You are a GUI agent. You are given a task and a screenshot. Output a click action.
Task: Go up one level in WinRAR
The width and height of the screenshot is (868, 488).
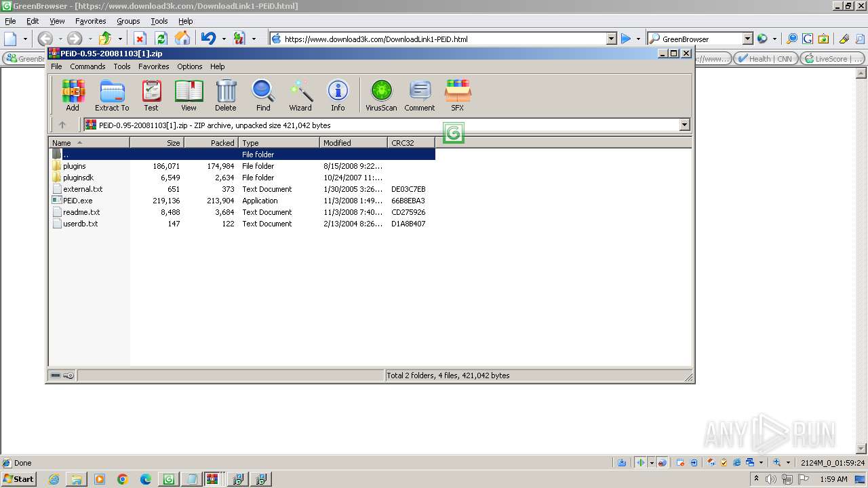(62, 125)
